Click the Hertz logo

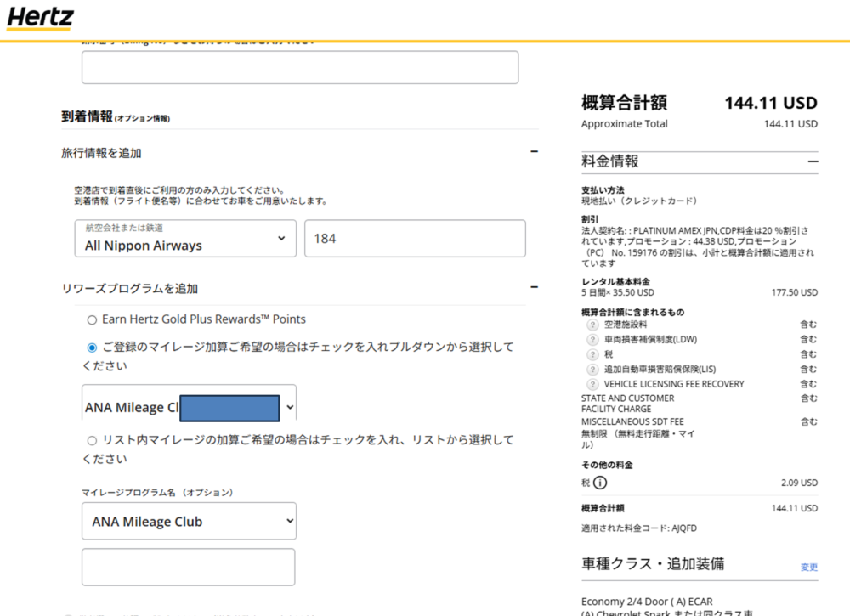click(x=40, y=18)
